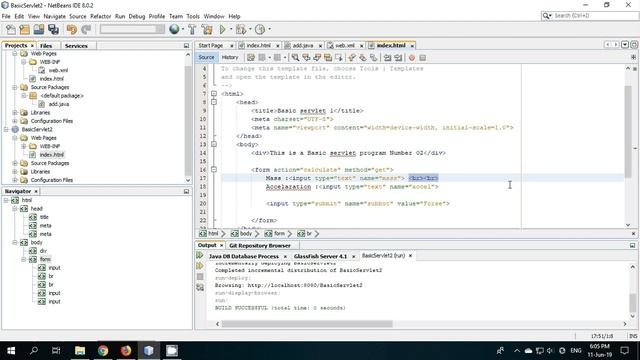The width and height of the screenshot is (640, 360).
Task: Minimize the Projects panel window group
Action: point(187,46)
